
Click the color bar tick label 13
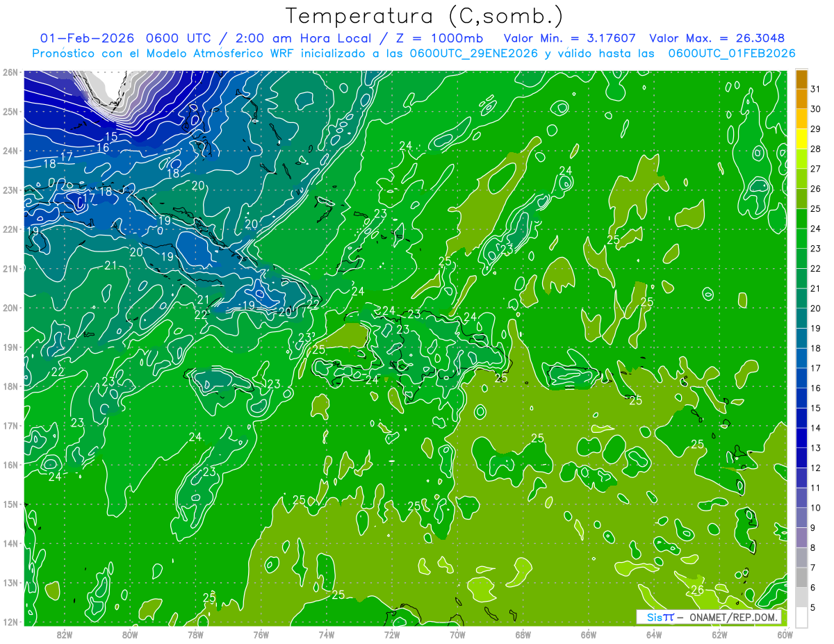815,448
